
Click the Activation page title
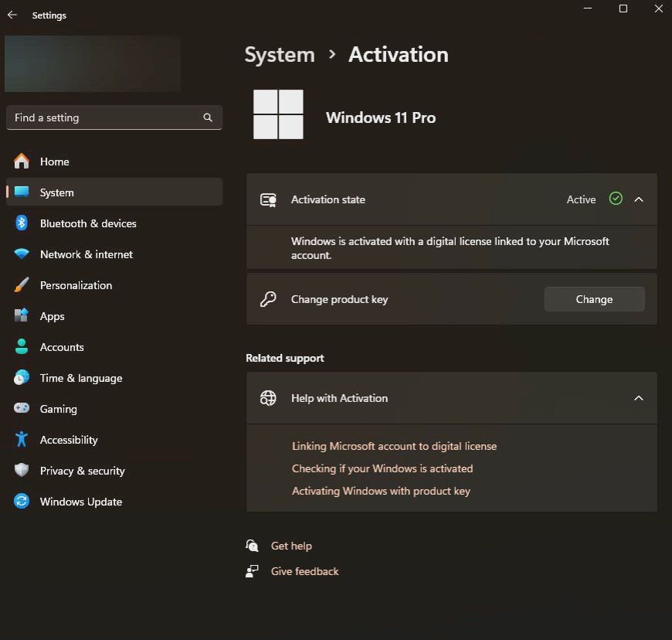coord(399,54)
